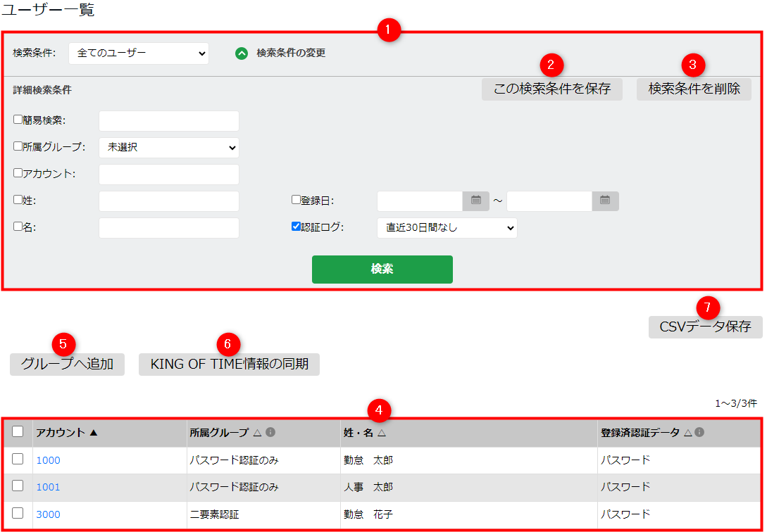
Task: Focus the 簡易検索 text field
Action: point(169,121)
